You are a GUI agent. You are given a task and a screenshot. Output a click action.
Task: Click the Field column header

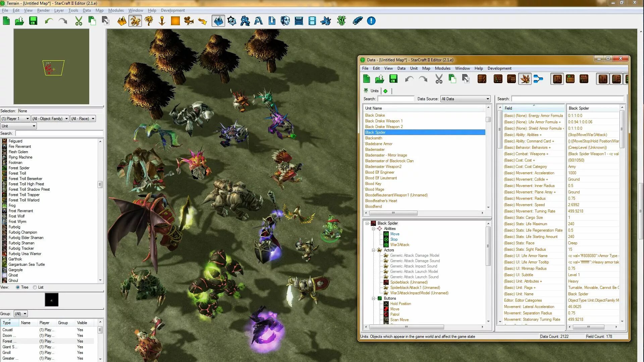(x=534, y=108)
